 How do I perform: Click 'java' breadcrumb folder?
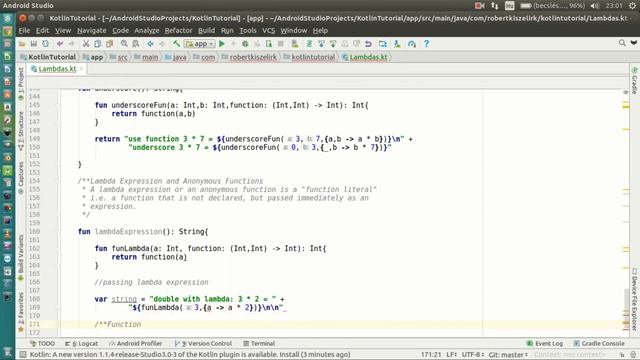click(176, 57)
